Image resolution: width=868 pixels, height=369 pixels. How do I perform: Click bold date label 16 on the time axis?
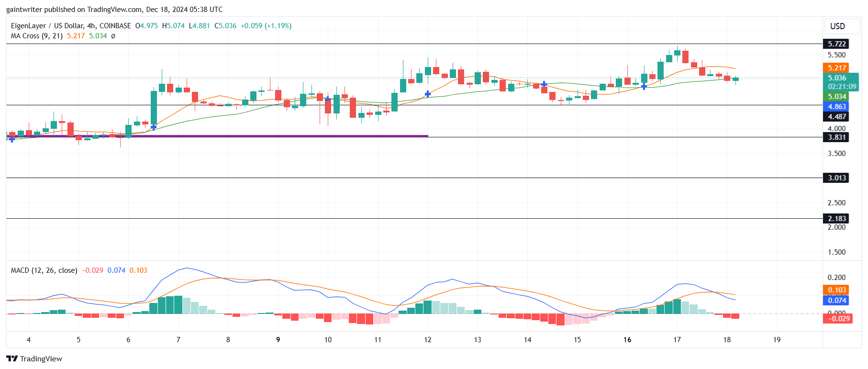tap(627, 340)
